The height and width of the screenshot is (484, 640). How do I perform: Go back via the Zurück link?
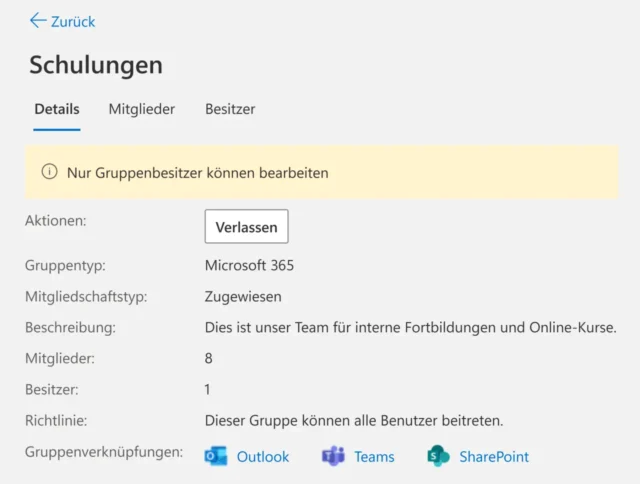coord(73,22)
